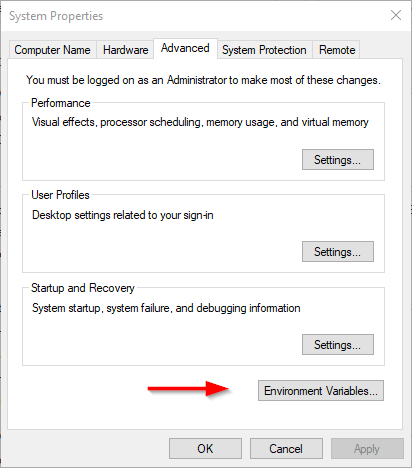Open Performance section Settings button

338,160
